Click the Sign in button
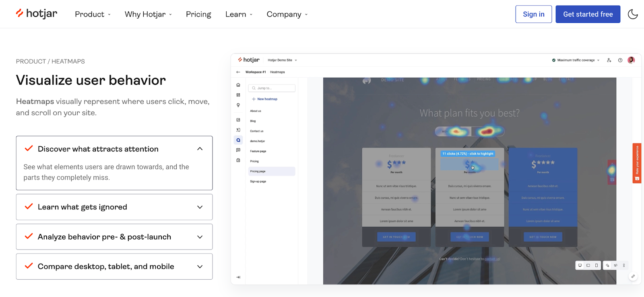This screenshot has height=297, width=644. click(533, 14)
